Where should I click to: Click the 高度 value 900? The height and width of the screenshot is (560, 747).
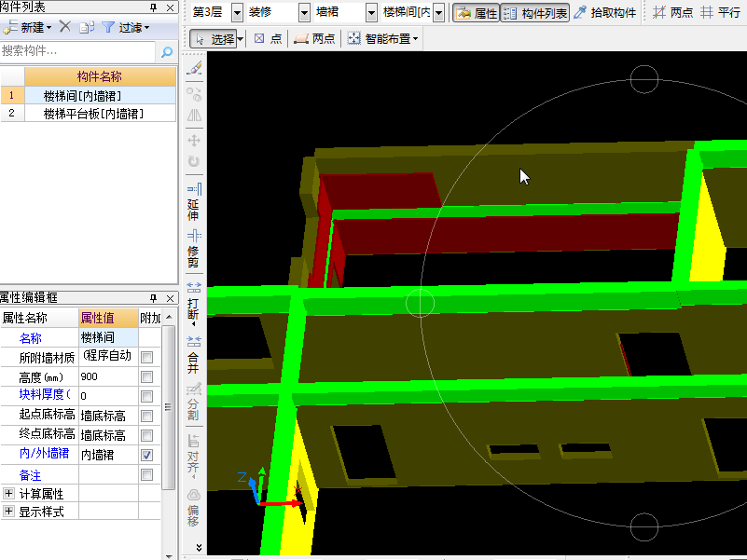point(108,376)
